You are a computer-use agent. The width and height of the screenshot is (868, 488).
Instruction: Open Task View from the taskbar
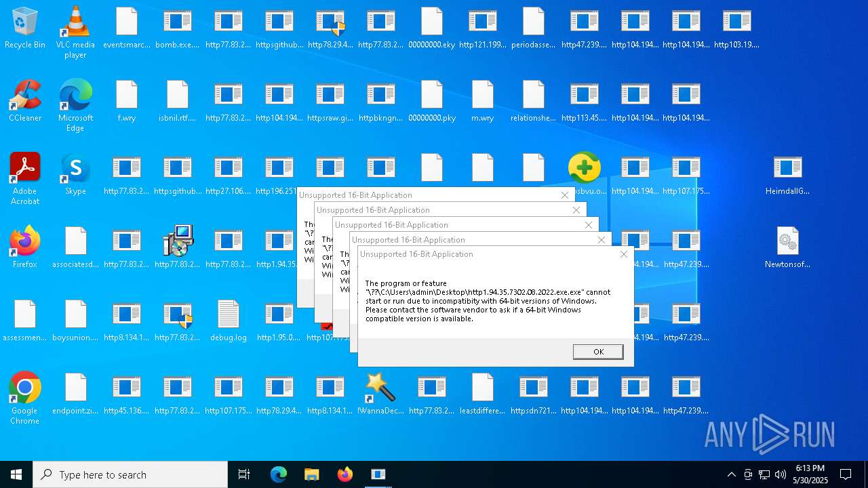pos(244,474)
